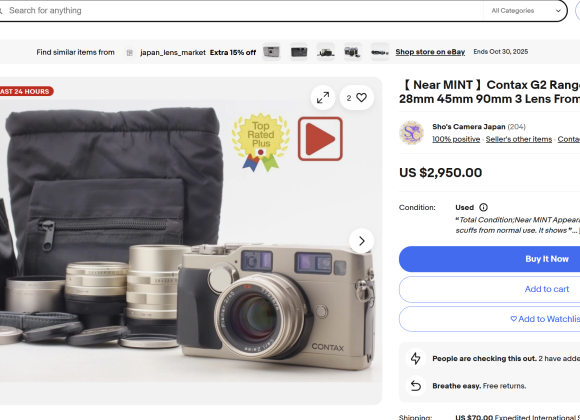Click the Buy It Now button
The height and width of the screenshot is (420, 580).
[x=489, y=259]
